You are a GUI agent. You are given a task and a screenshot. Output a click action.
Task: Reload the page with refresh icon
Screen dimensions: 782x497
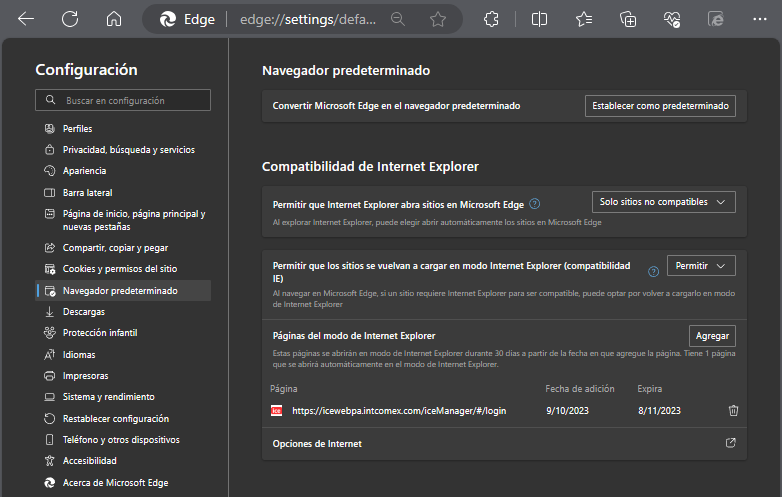70,19
